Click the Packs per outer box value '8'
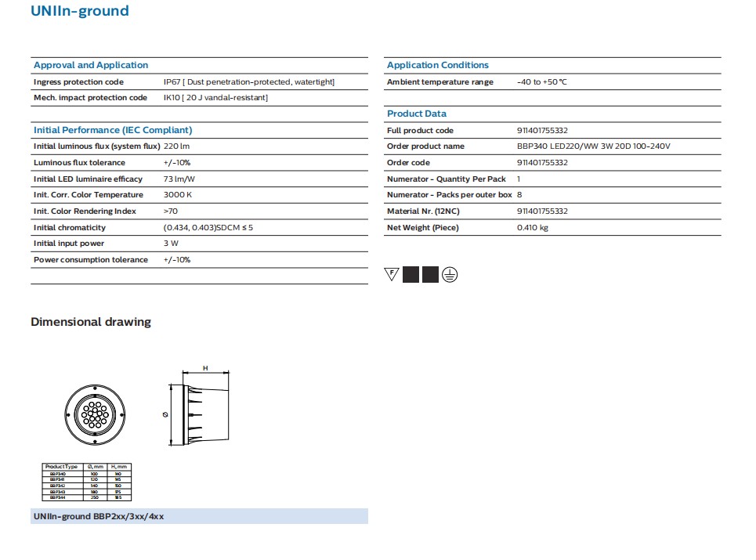 pos(519,195)
